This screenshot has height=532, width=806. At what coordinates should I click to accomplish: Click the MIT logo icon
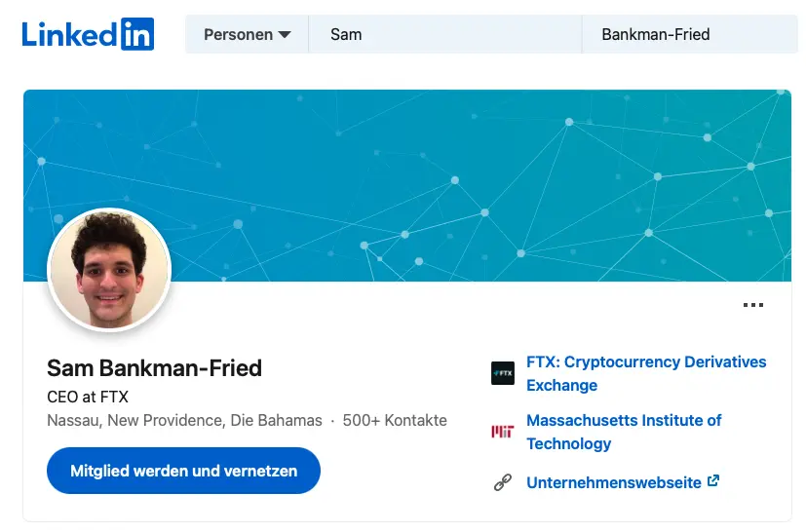click(x=502, y=432)
